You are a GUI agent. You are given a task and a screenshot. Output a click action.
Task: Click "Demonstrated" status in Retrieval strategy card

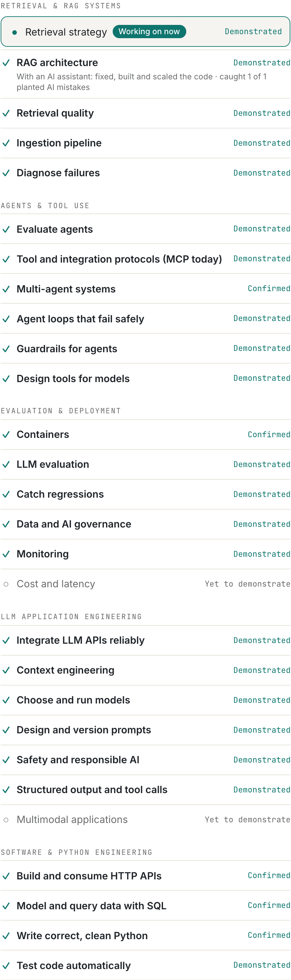(254, 32)
